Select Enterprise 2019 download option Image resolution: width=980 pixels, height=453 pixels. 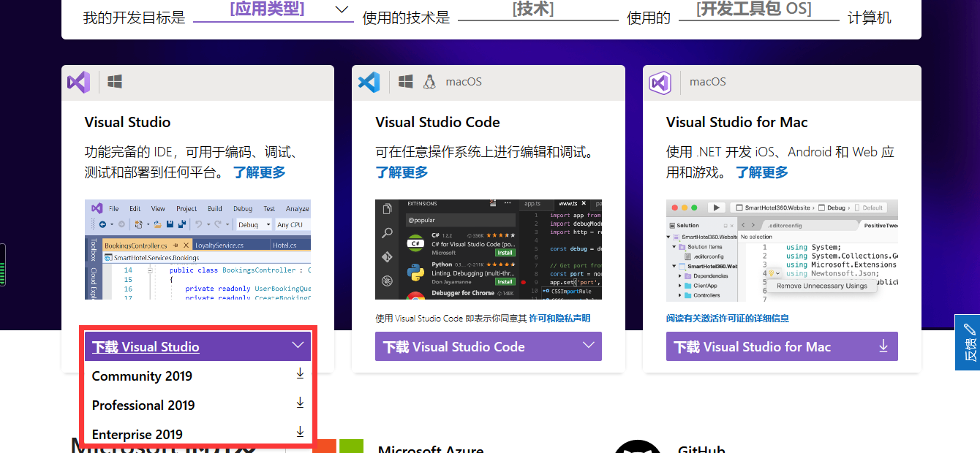tap(198, 434)
